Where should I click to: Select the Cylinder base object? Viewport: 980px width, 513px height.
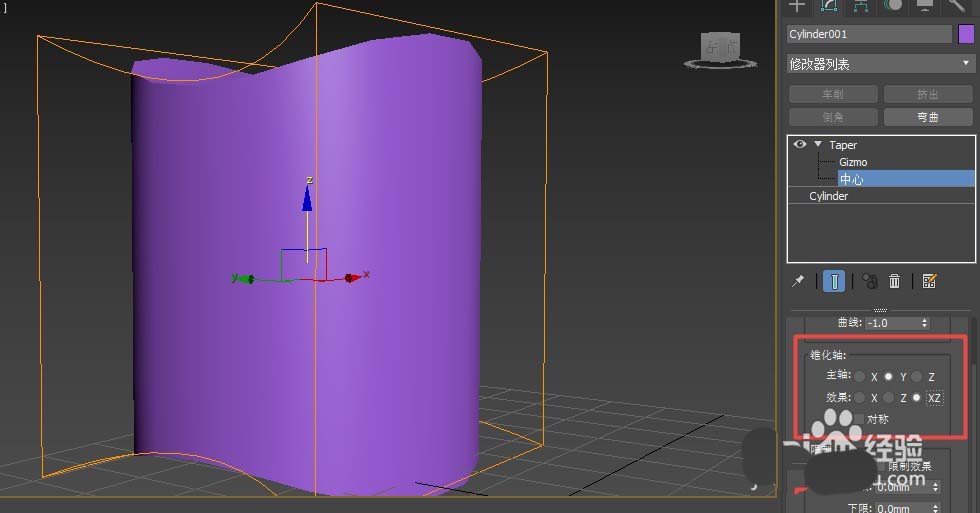pyautogui.click(x=881, y=196)
